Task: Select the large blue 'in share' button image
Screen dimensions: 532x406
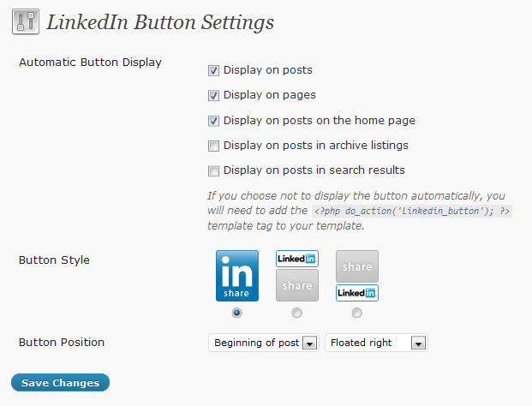Action: tap(237, 276)
